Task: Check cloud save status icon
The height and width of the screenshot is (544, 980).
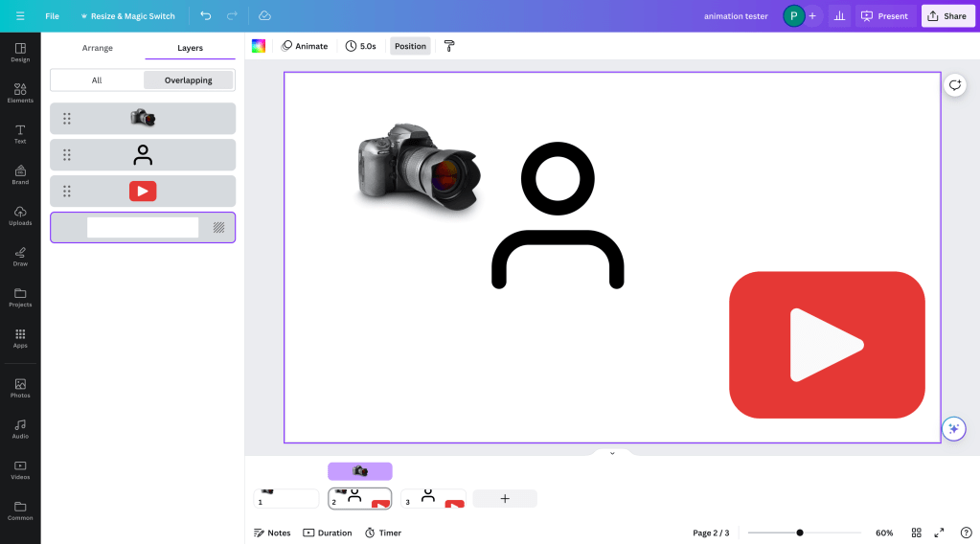Action: [x=264, y=16]
